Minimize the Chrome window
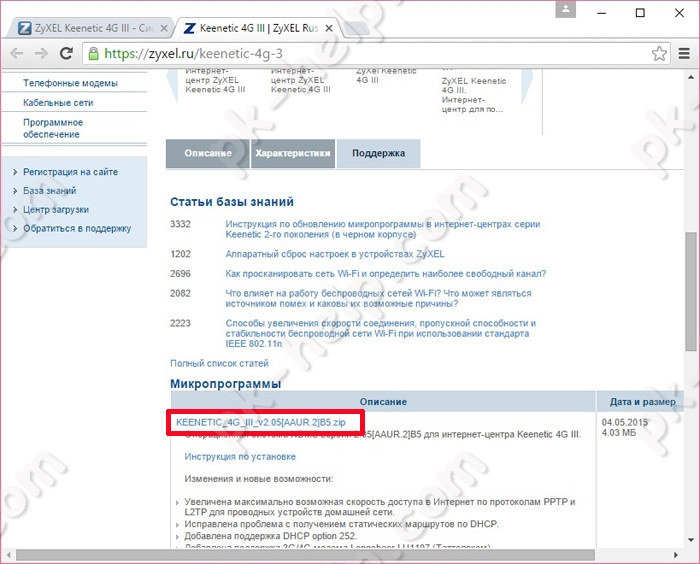This screenshot has height=564, width=700. click(x=601, y=13)
